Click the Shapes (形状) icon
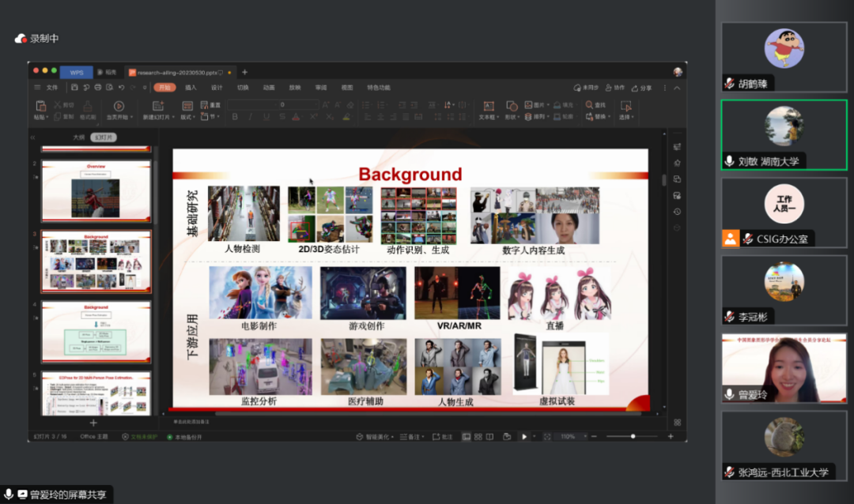854x504 pixels. (x=512, y=106)
